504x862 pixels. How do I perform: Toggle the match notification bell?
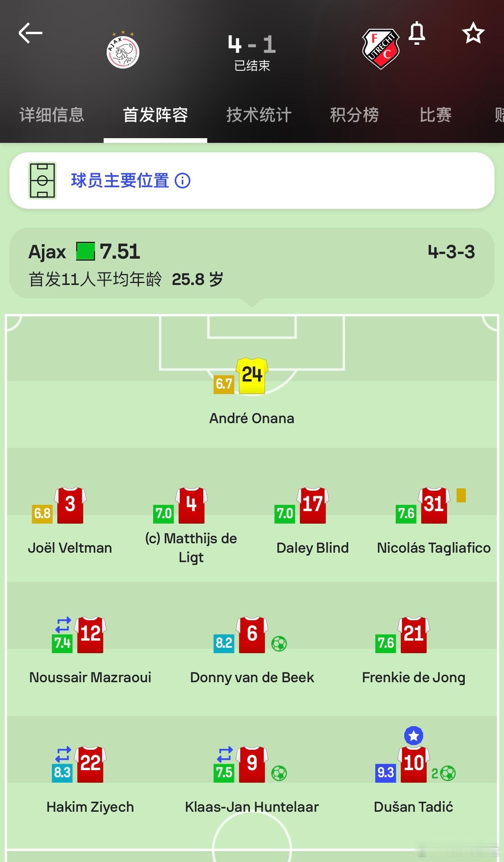[417, 33]
